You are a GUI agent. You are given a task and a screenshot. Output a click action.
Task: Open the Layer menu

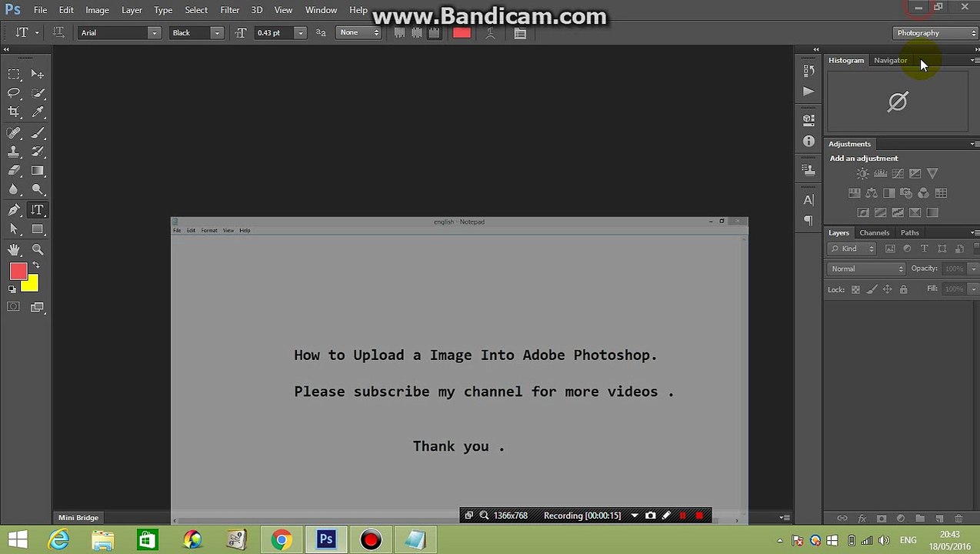tap(132, 10)
